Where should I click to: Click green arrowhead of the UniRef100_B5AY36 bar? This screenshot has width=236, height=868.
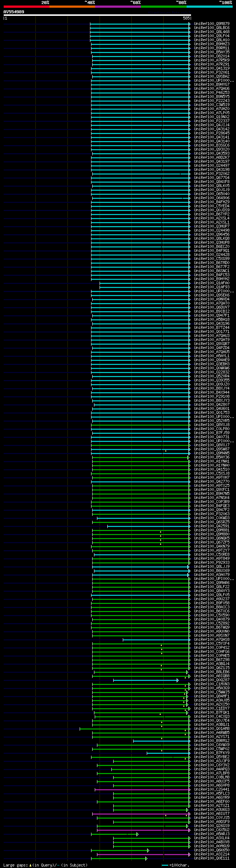coord(188,457)
